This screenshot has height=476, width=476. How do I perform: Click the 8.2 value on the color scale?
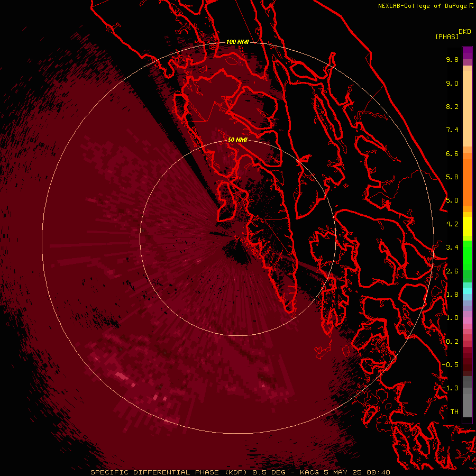[x=452, y=106]
